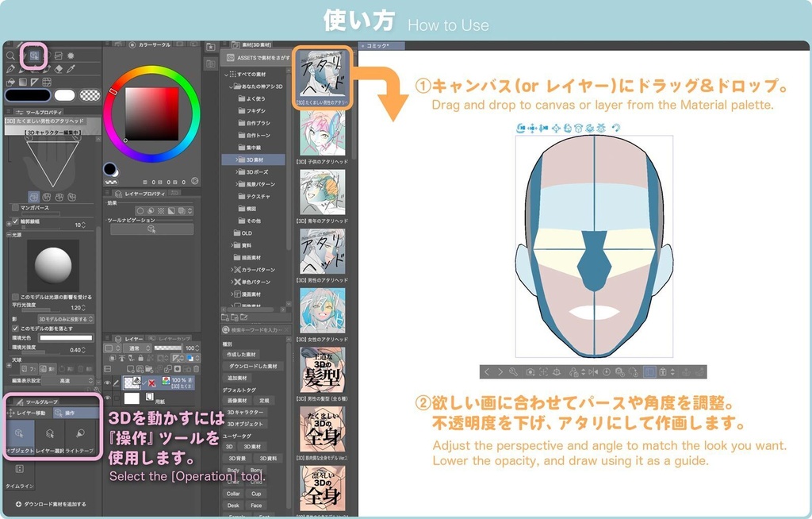
Task: Click the 作成した素材 filter tag
Action: [x=241, y=355]
